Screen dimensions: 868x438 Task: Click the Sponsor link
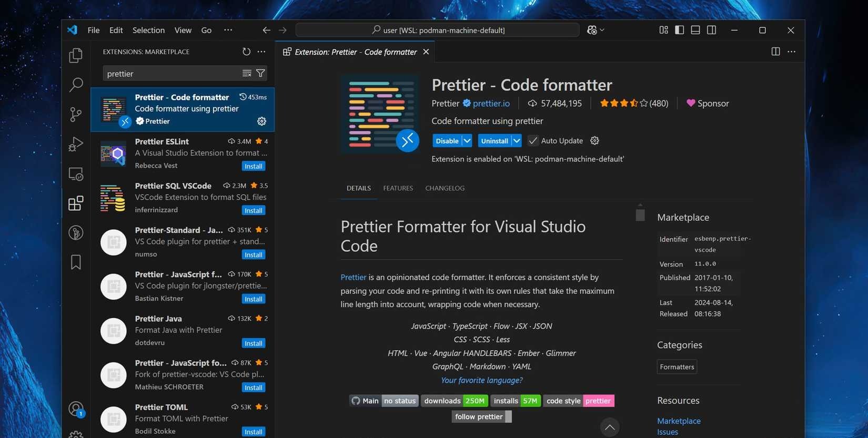[x=708, y=104]
